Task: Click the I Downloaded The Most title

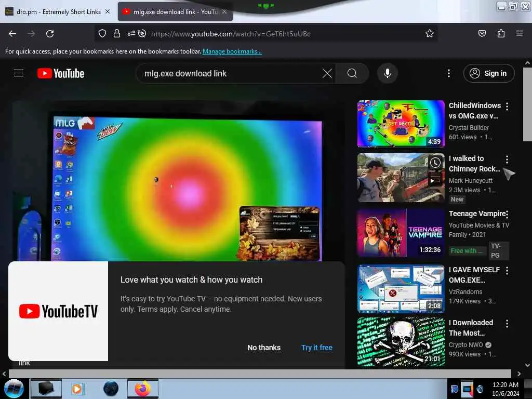Action: 471,328
